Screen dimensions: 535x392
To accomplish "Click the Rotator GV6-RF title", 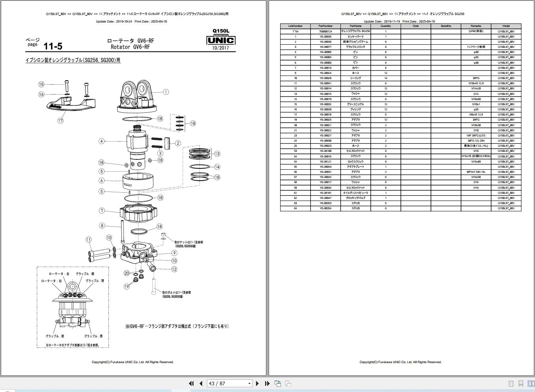I will 131,47.
